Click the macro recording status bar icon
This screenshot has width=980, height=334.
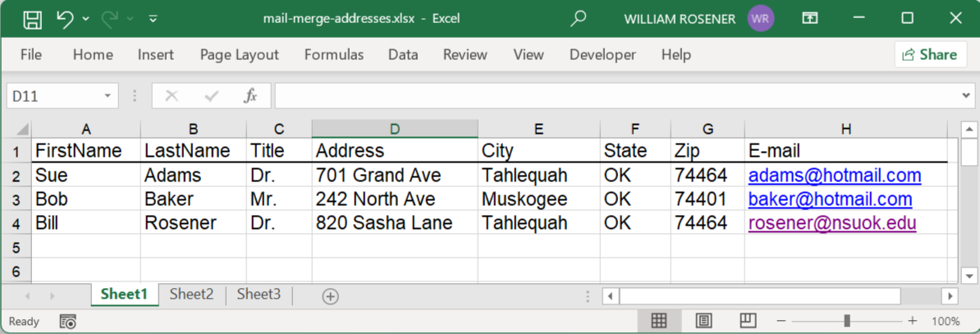(x=68, y=322)
